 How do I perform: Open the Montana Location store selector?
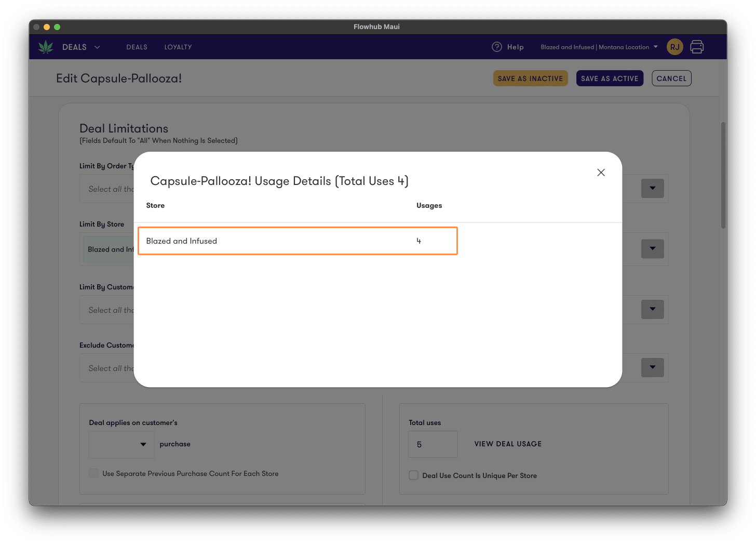pyautogui.click(x=599, y=47)
